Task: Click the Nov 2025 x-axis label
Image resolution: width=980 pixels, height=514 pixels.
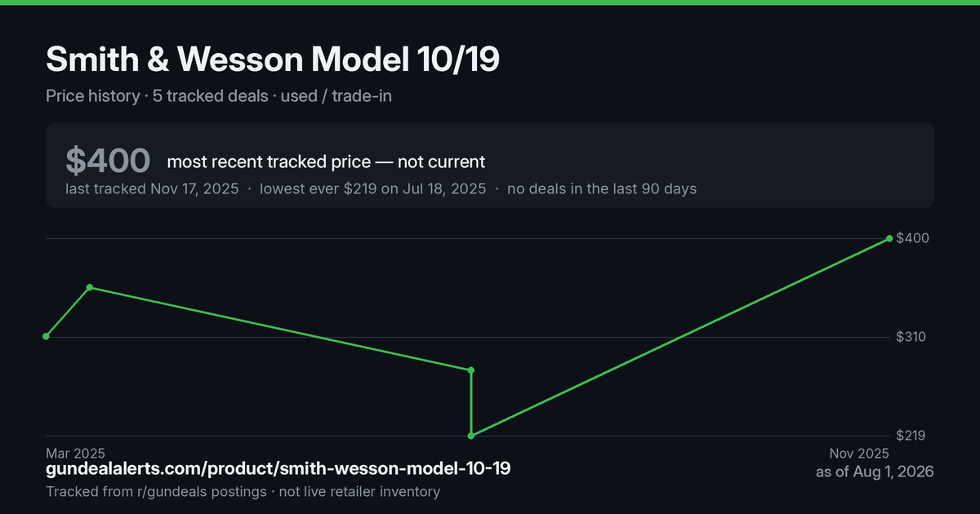Action: click(x=859, y=453)
